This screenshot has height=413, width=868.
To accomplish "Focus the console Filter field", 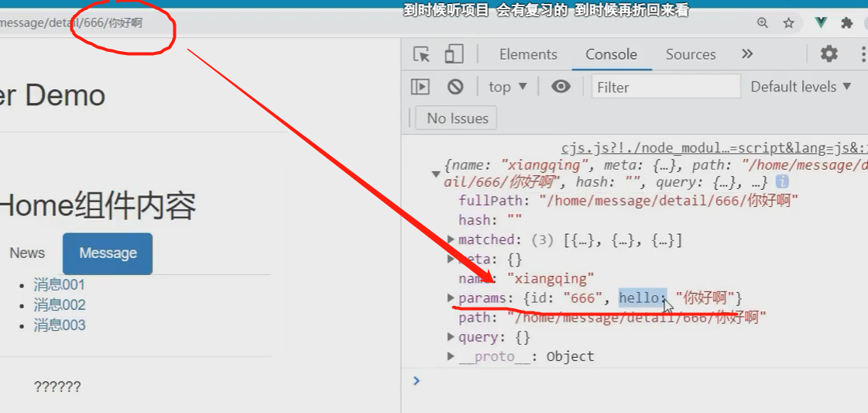I will click(666, 87).
